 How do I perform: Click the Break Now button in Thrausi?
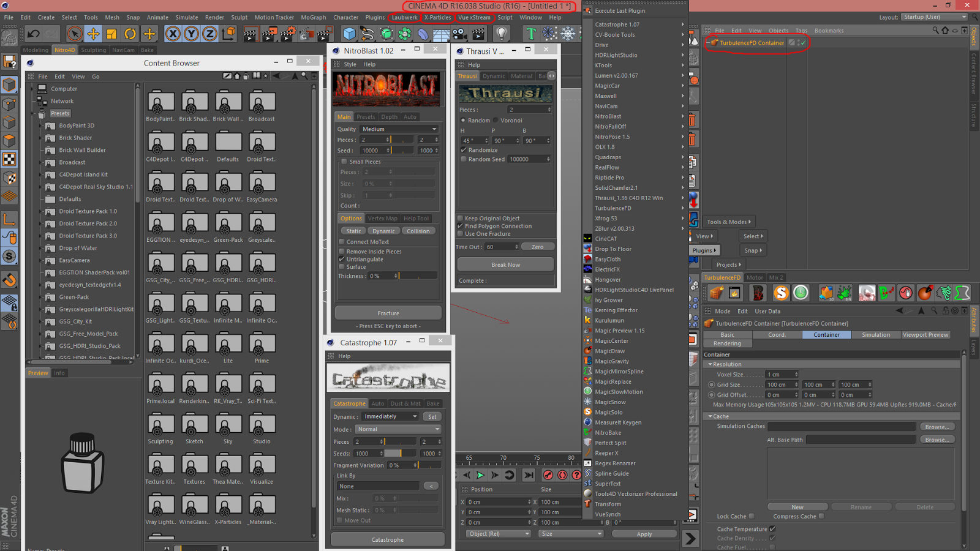click(x=506, y=264)
